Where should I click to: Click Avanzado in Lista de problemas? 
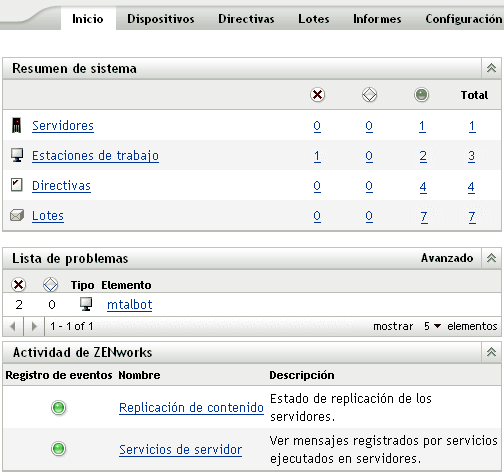447,258
